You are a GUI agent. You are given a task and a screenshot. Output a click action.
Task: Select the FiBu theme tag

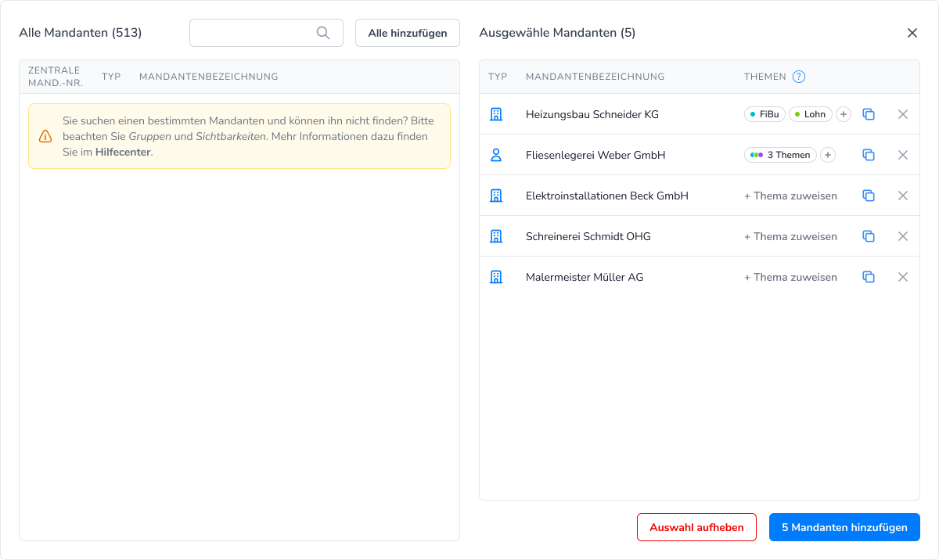(765, 114)
